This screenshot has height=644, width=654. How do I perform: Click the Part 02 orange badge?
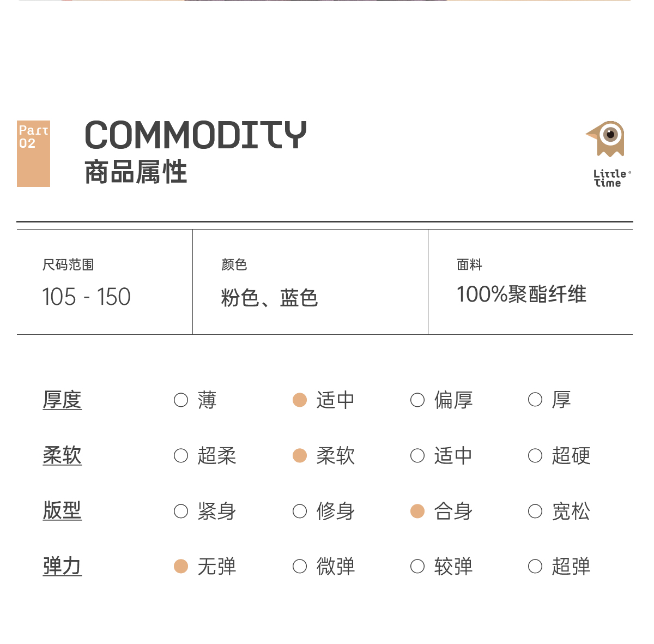pyautogui.click(x=33, y=154)
